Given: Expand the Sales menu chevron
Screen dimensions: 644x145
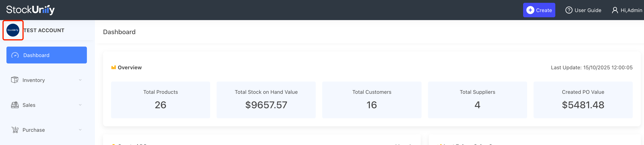Looking at the screenshot, I should (x=80, y=105).
